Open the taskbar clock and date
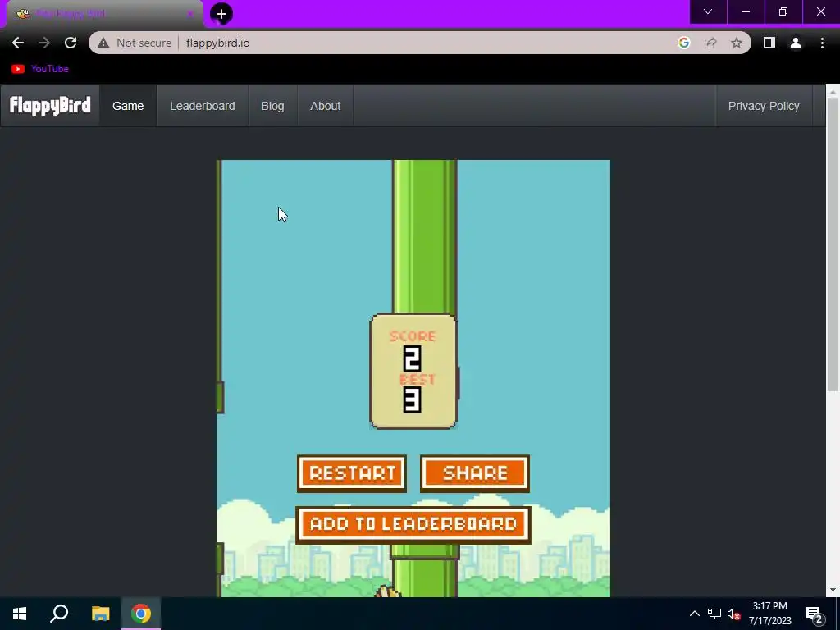 coord(769,614)
